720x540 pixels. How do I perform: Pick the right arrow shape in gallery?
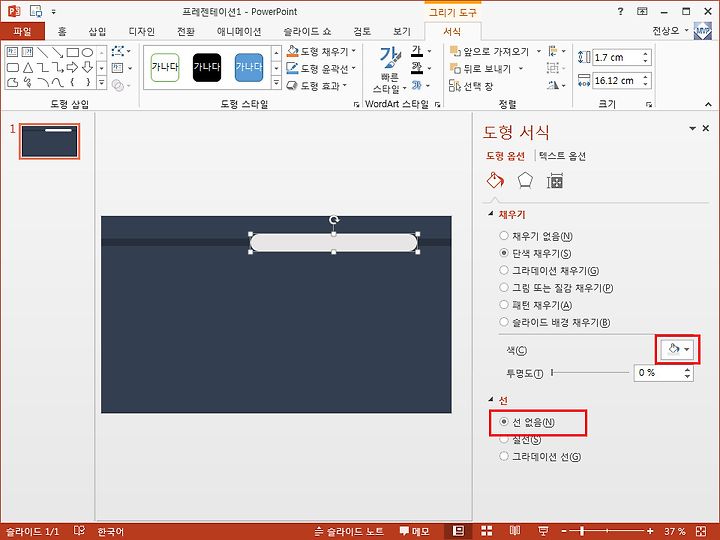click(72, 68)
